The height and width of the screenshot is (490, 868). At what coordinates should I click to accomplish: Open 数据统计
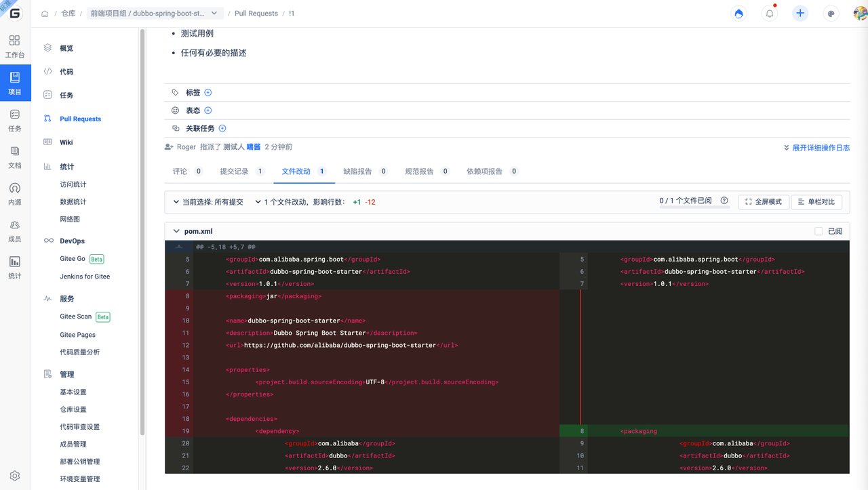pos(73,202)
